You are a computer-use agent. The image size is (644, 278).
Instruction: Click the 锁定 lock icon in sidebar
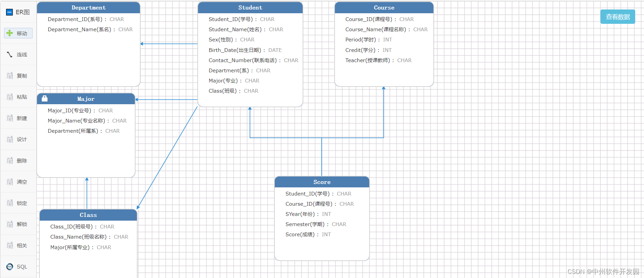[x=10, y=203]
